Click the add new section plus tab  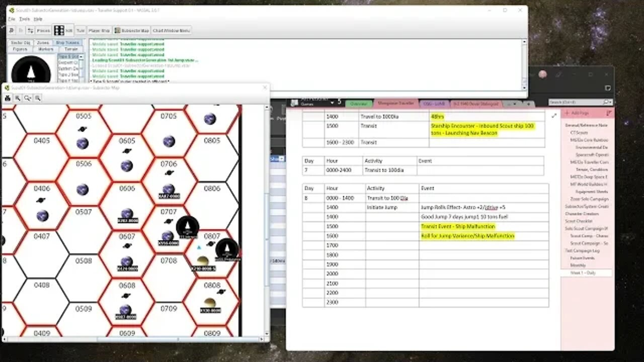click(528, 104)
